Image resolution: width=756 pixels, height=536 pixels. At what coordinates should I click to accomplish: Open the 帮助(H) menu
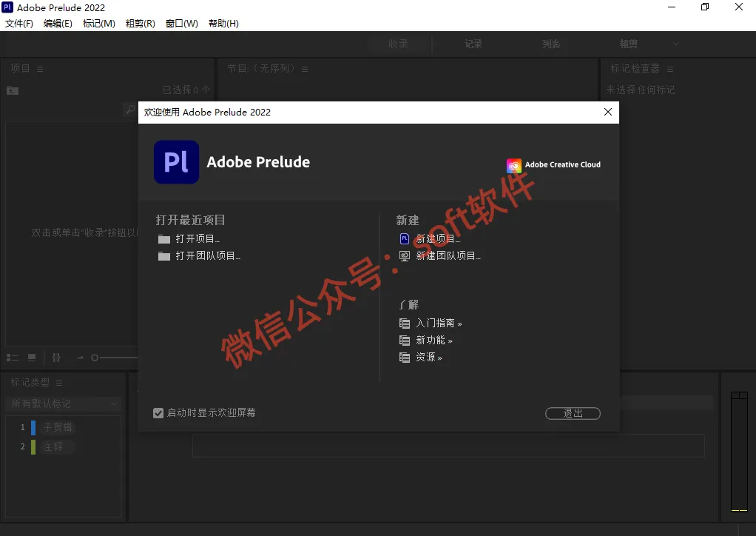click(x=223, y=24)
